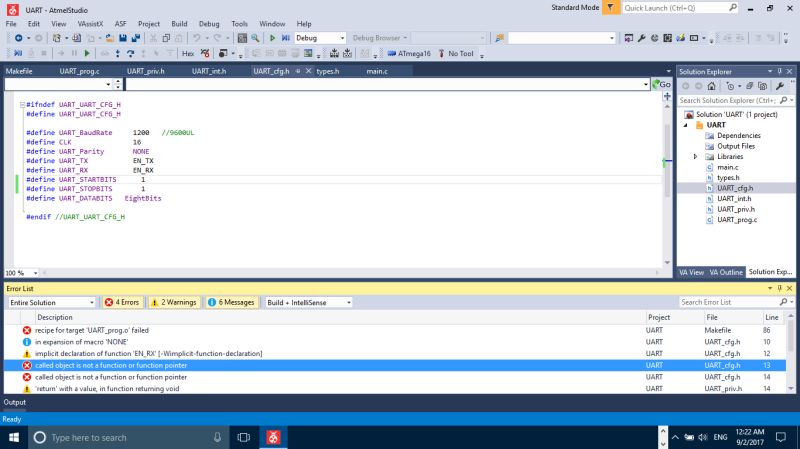800x449 pixels.
Task: Collapse the UART project node
Action: pyautogui.click(x=685, y=125)
